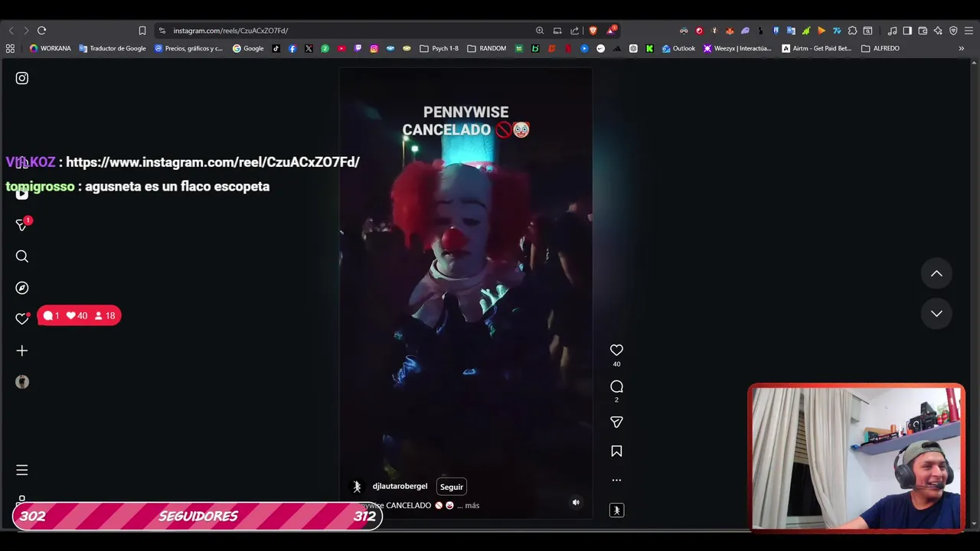Open Kick bookmark green K icon
The image size is (980, 551).
[649, 48]
